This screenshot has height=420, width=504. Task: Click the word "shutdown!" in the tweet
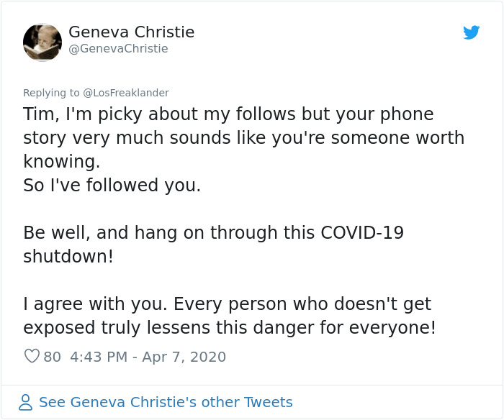68,256
